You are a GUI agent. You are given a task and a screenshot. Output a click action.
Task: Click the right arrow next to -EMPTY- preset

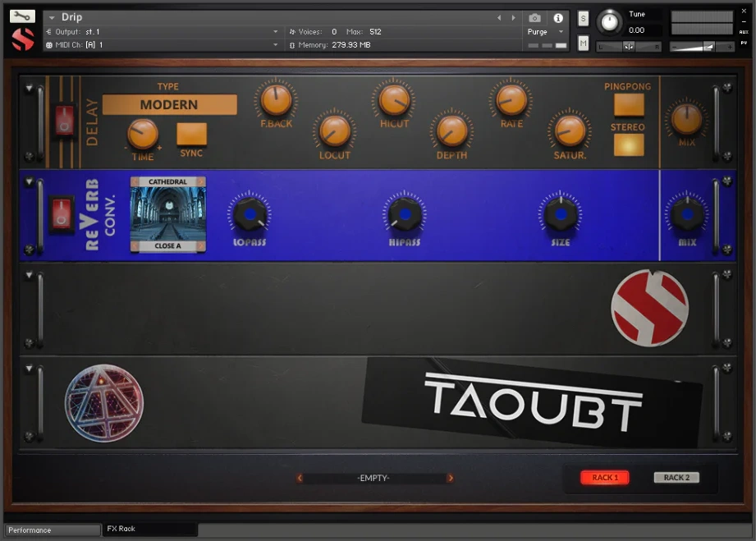450,478
